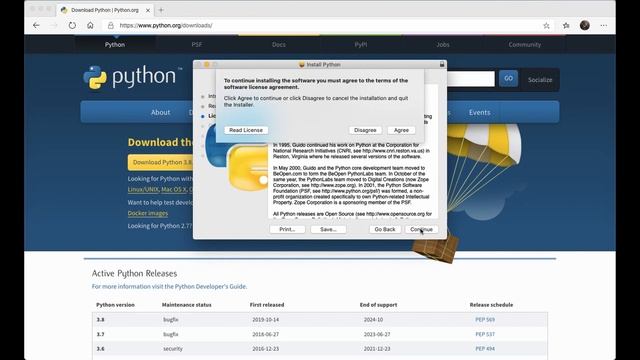Open the PEP 537 release schedule link
Screen dimensions: 640x360
(x=485, y=334)
